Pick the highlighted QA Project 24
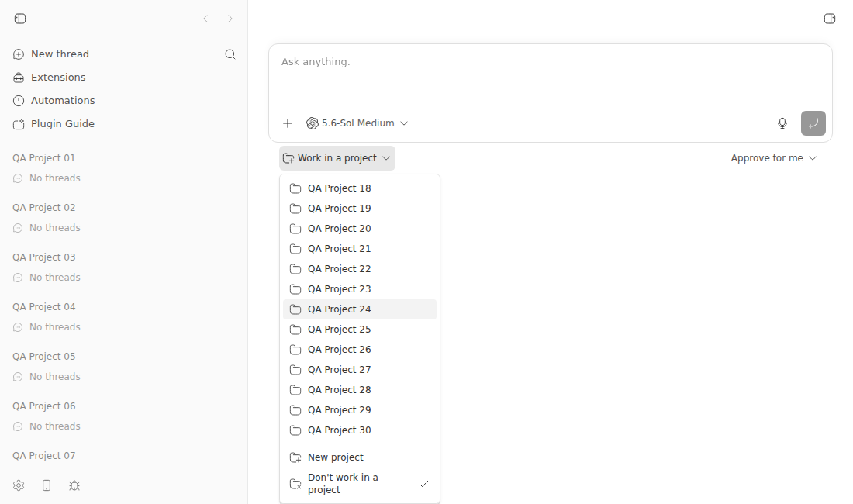The height and width of the screenshot is (504, 853). coord(360,309)
